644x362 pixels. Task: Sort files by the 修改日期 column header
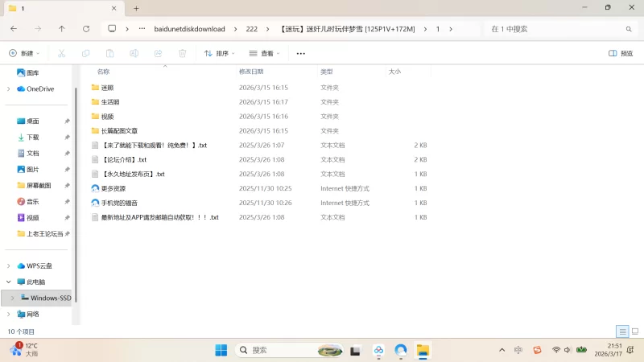click(x=251, y=72)
